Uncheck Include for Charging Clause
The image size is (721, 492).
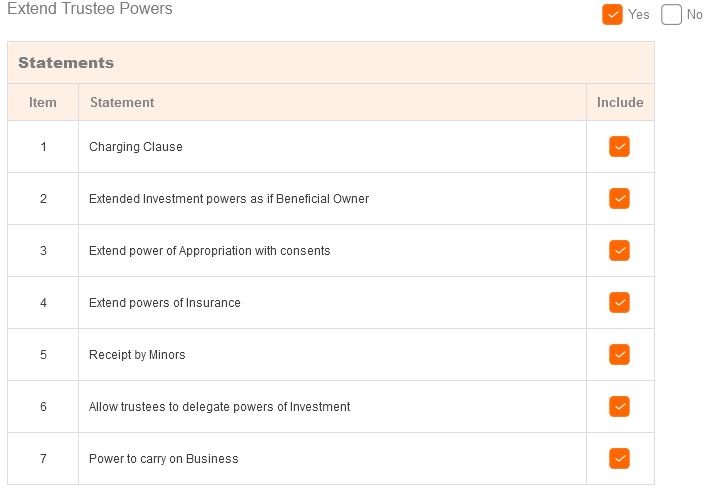(x=619, y=147)
